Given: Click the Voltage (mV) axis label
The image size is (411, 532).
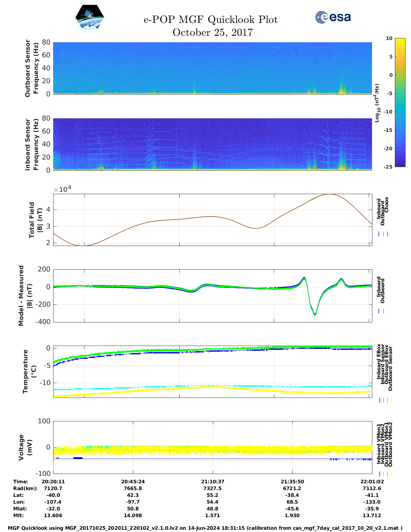Looking at the screenshot, I should (25, 447).
